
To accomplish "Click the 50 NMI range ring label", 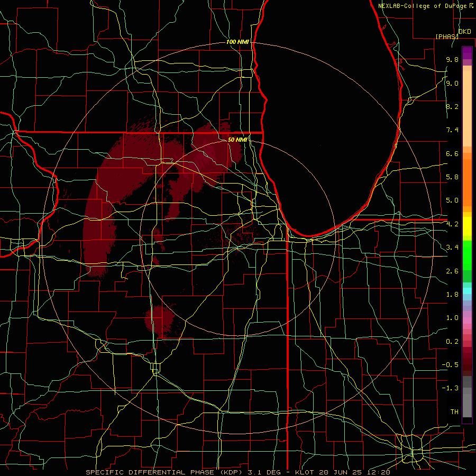I will point(237,140).
